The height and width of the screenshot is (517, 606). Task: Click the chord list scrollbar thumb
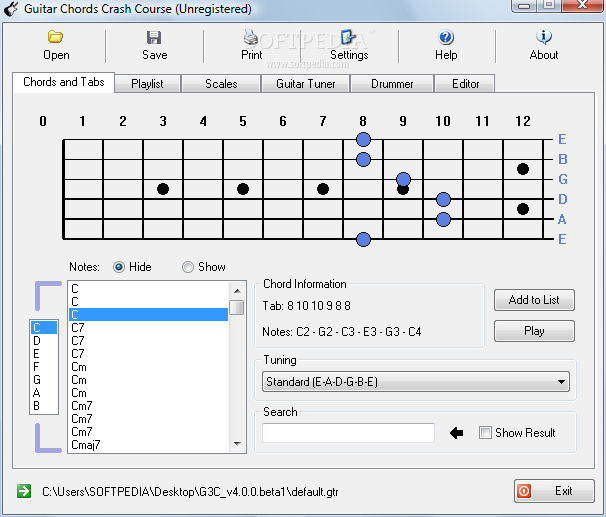237,308
